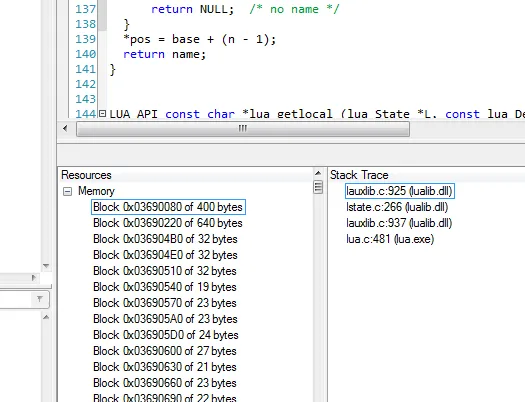Open lua.c:481 stack trace entry
The image size is (525, 402).
coord(390,239)
